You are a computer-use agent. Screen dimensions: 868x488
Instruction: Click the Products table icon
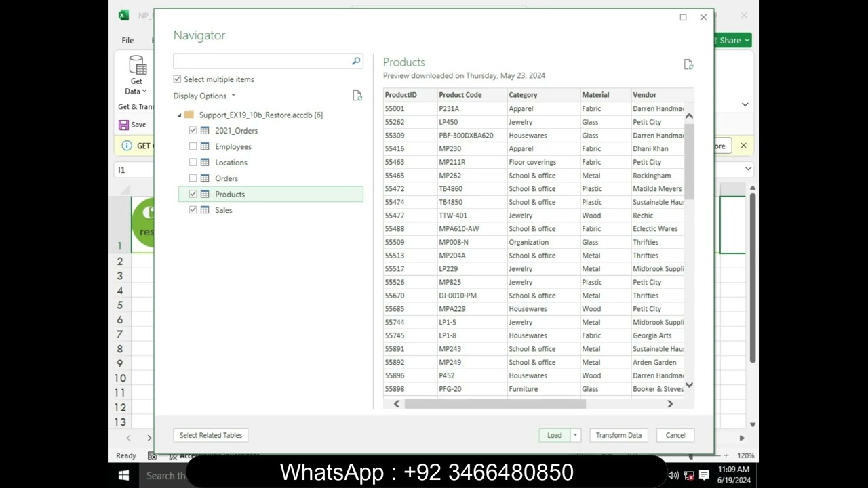pyautogui.click(x=205, y=195)
